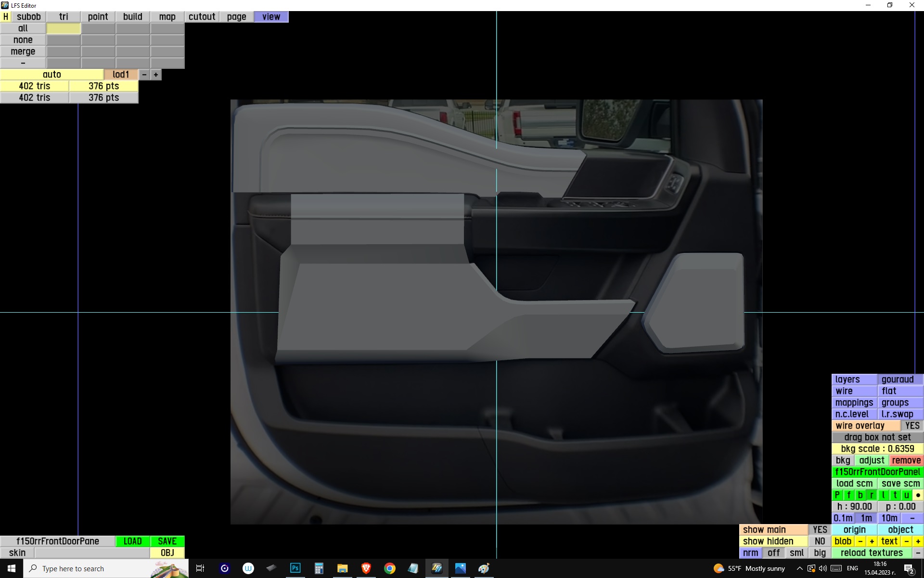Image resolution: width=924 pixels, height=578 pixels.
Task: Open the map tab
Action: click(x=167, y=17)
